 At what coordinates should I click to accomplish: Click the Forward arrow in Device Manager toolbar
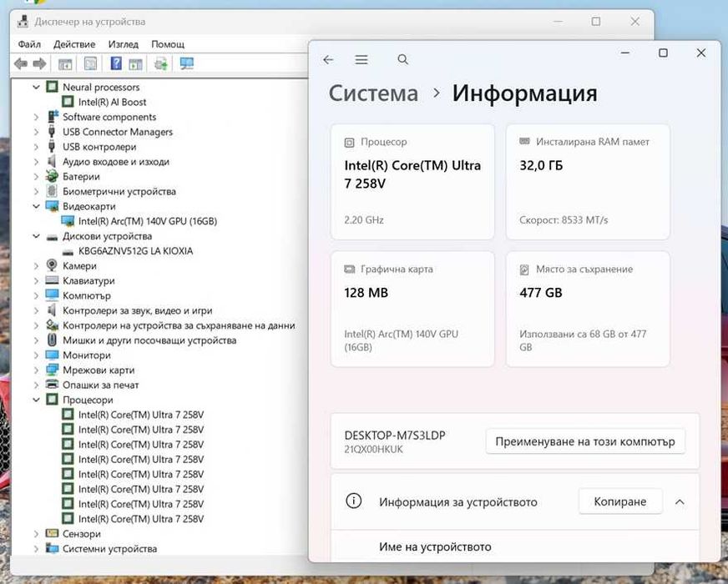pyautogui.click(x=39, y=63)
